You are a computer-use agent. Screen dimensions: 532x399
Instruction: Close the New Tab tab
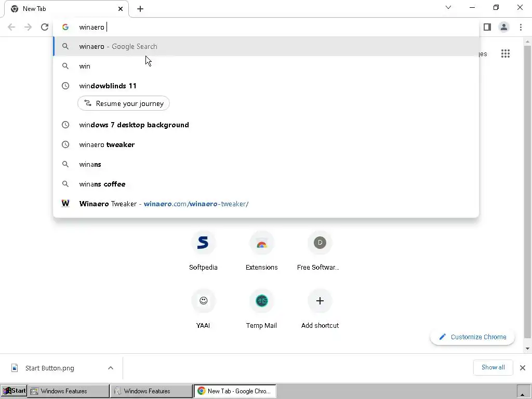pos(121,9)
